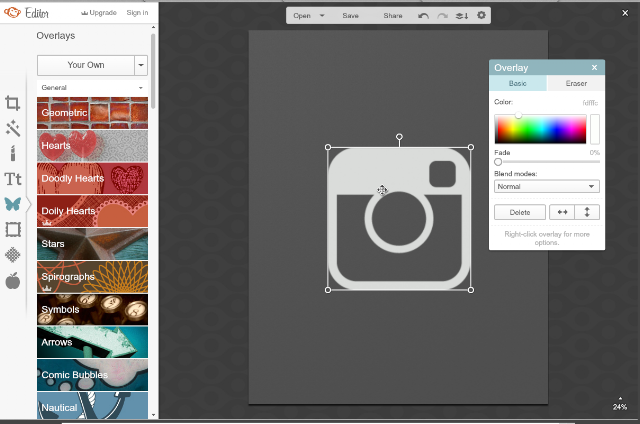
Task: Expand the General category dropdown
Action: [141, 88]
